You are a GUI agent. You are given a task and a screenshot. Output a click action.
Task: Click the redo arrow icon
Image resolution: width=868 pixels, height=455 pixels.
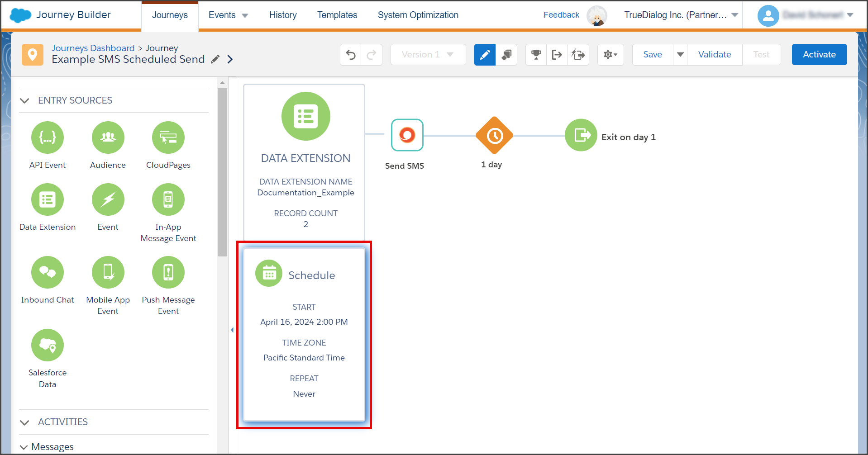[x=372, y=55]
